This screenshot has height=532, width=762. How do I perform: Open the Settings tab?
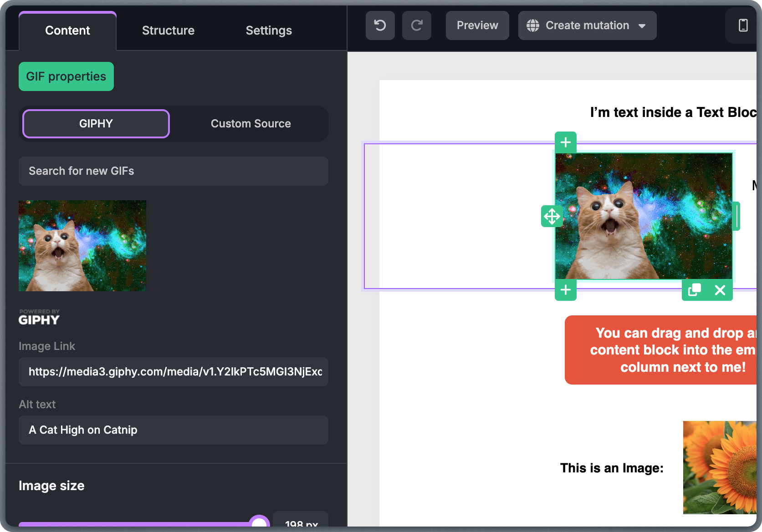(x=269, y=30)
